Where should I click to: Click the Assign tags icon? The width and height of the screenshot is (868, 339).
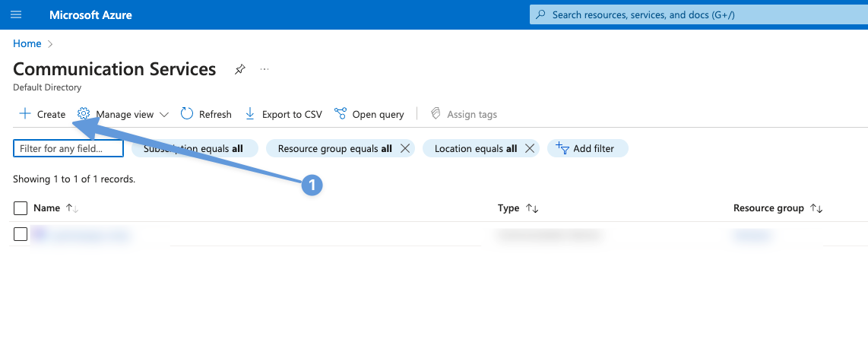(x=436, y=114)
